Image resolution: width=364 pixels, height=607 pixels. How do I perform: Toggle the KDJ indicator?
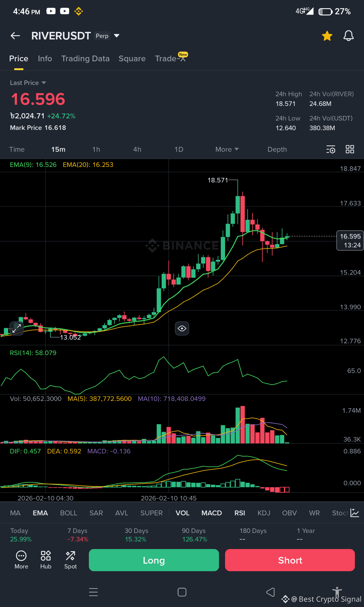[x=264, y=513]
